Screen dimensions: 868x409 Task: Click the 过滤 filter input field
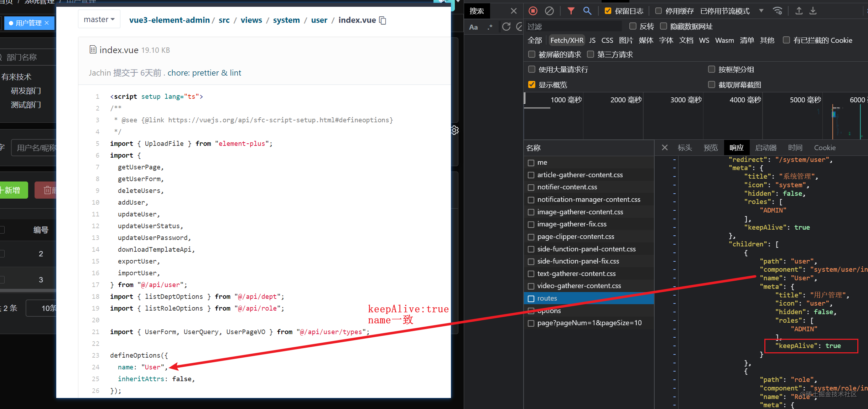click(x=573, y=27)
